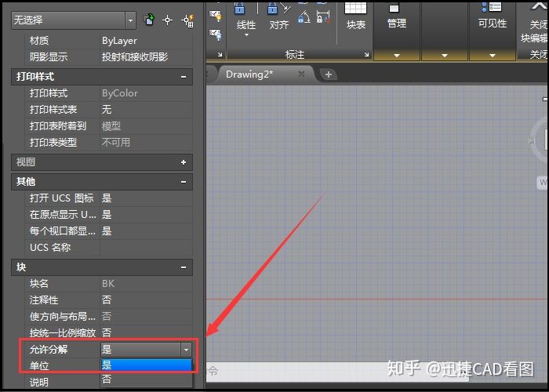Click the Visibility states icon

coord(492,7)
